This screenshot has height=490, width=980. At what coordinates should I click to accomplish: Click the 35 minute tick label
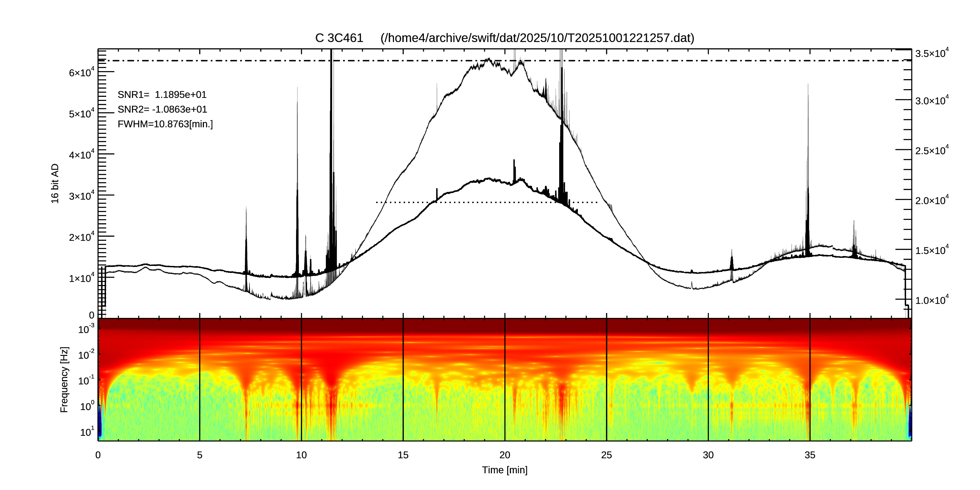810,455
